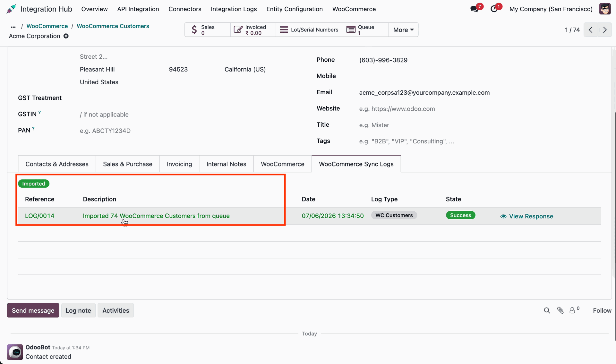The image size is (616, 364).
Task: Click WooCommerce Customers breadcrumb link
Action: pos(113,26)
